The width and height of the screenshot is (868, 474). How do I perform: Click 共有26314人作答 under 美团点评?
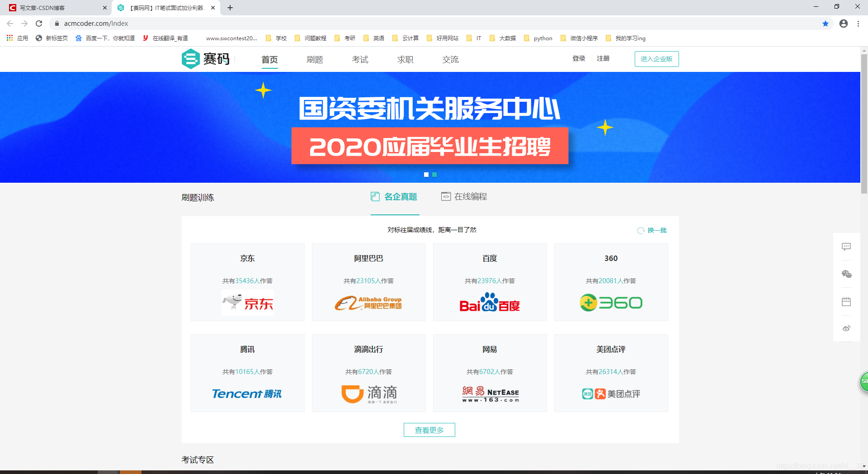(x=611, y=372)
